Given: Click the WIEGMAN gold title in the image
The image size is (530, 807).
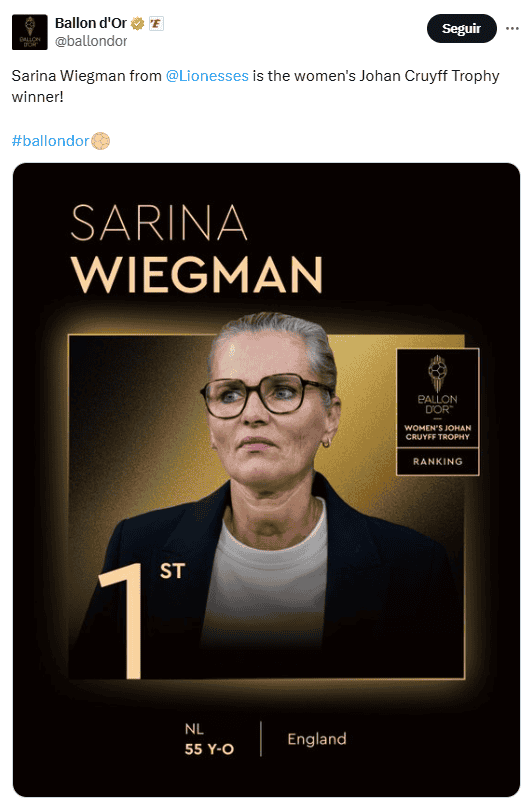Looking at the screenshot, I should (197, 274).
